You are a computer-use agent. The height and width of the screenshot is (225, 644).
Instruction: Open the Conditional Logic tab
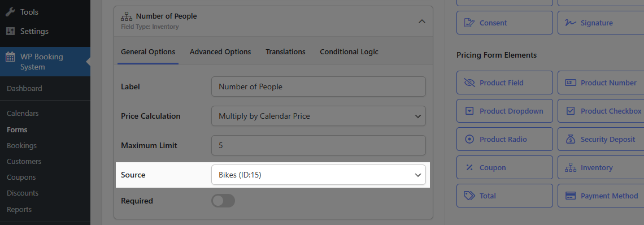(349, 52)
